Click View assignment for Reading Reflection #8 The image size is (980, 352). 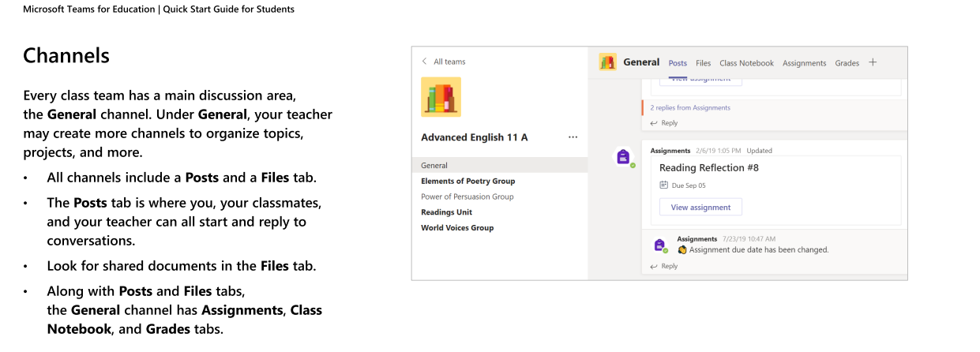coord(700,207)
